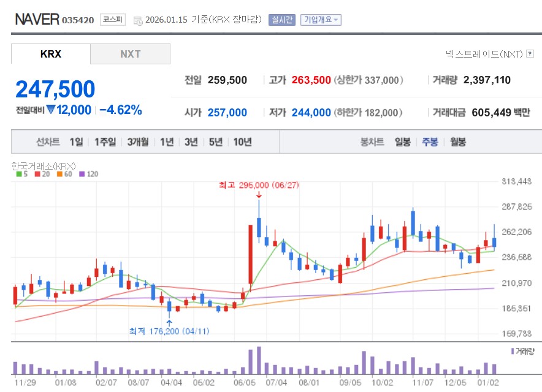View the 10년 chart period

(x=243, y=141)
